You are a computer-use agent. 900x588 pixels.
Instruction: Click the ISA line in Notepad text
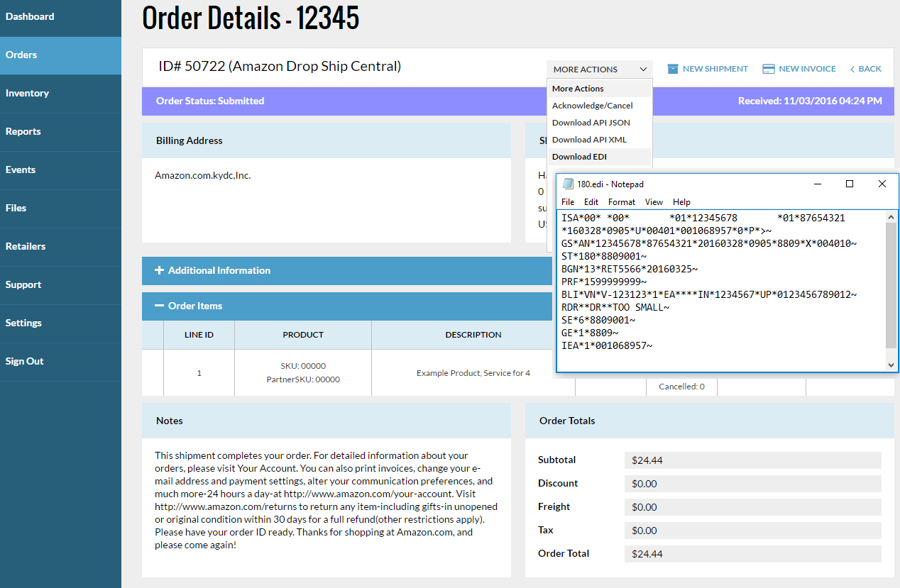[703, 218]
